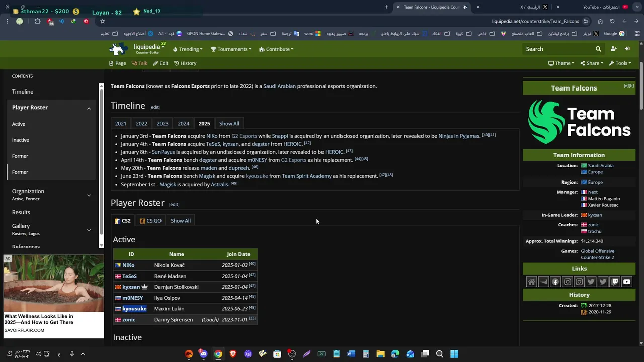
Task: Open the Contribute dropdown menu
Action: (x=276, y=49)
